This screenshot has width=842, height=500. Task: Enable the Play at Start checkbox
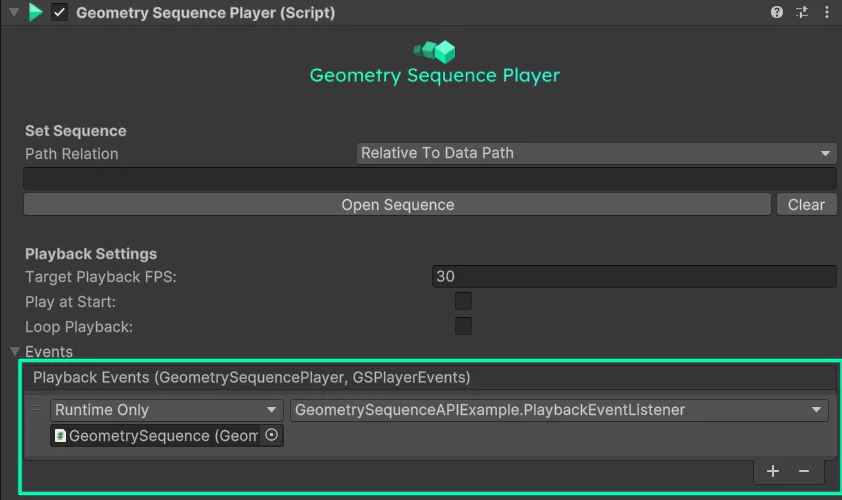(463, 301)
